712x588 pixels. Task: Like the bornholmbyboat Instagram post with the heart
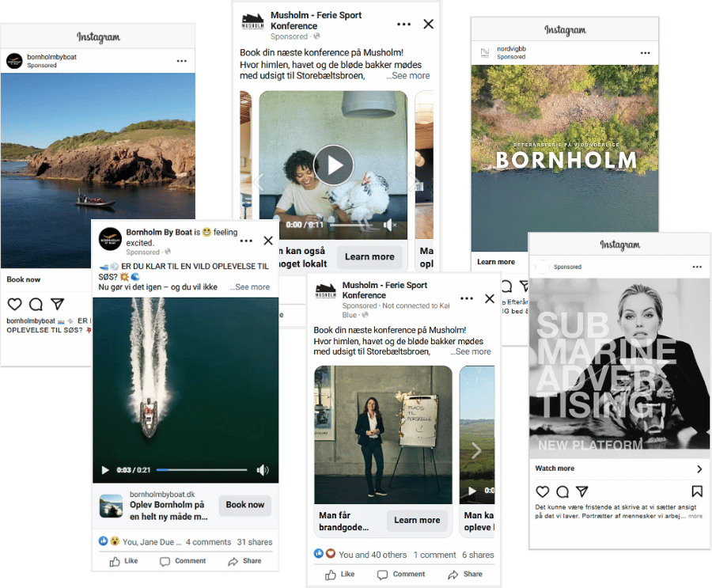click(x=14, y=305)
